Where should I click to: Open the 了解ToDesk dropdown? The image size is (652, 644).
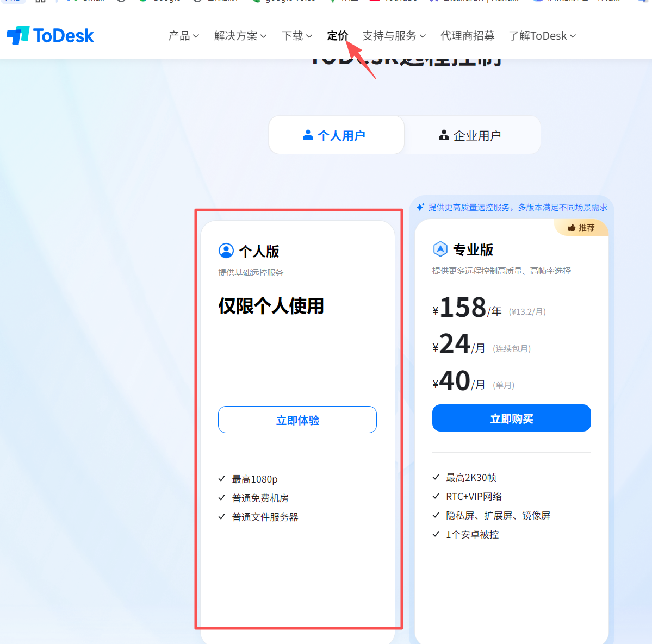pos(542,36)
